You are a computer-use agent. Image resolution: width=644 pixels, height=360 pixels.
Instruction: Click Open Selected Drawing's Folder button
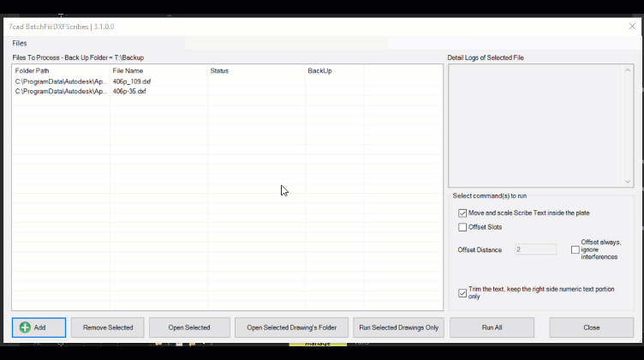tap(291, 327)
